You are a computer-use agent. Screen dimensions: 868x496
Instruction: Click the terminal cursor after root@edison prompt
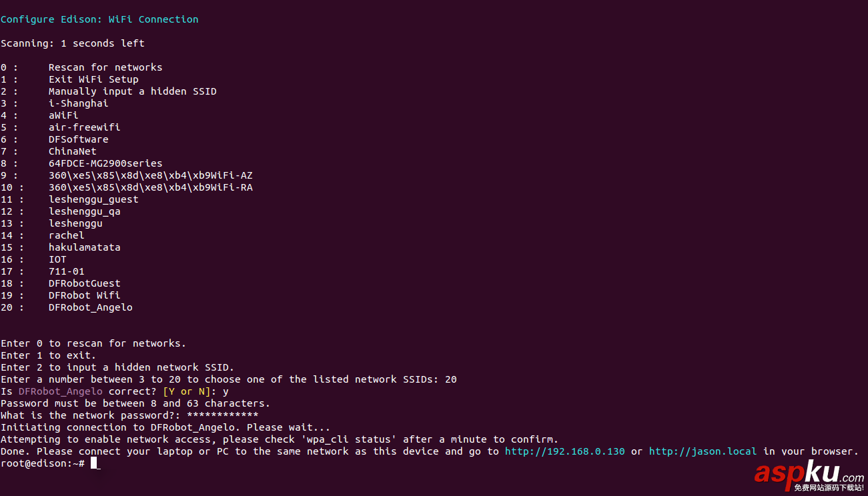click(x=95, y=463)
